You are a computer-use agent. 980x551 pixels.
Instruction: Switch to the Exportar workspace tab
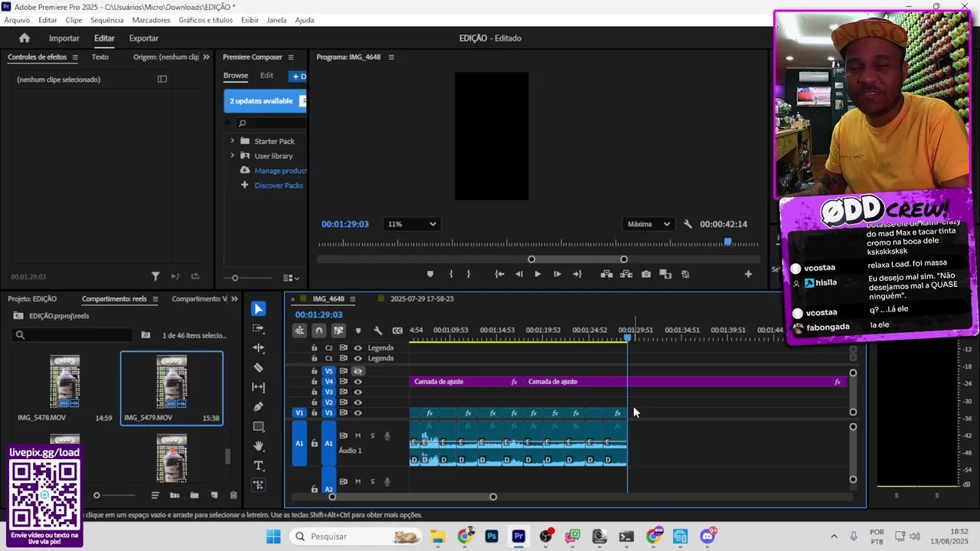pyautogui.click(x=144, y=38)
